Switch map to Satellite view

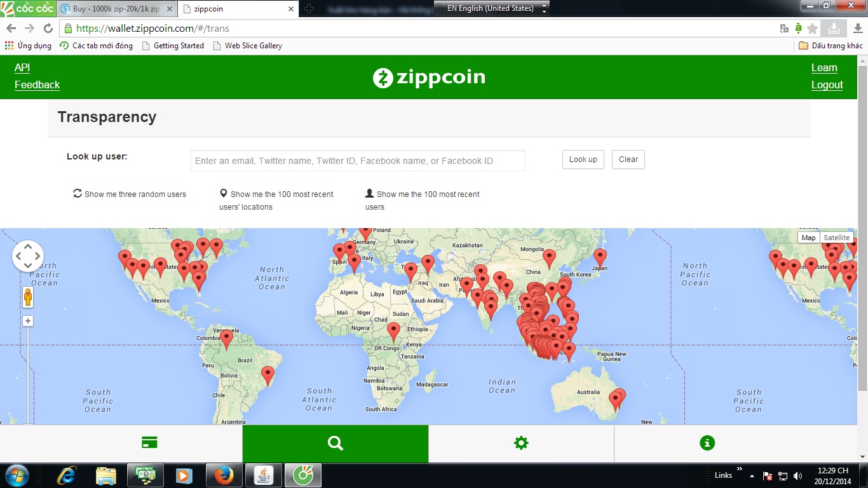click(x=836, y=238)
